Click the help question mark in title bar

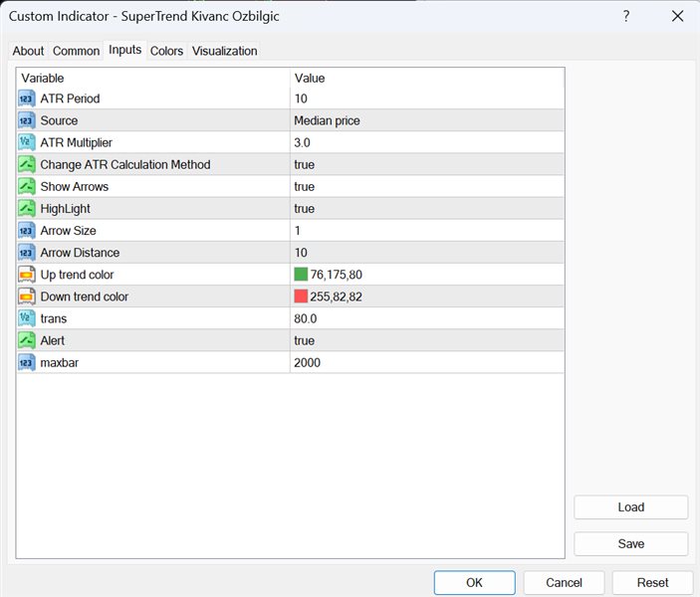click(x=626, y=17)
